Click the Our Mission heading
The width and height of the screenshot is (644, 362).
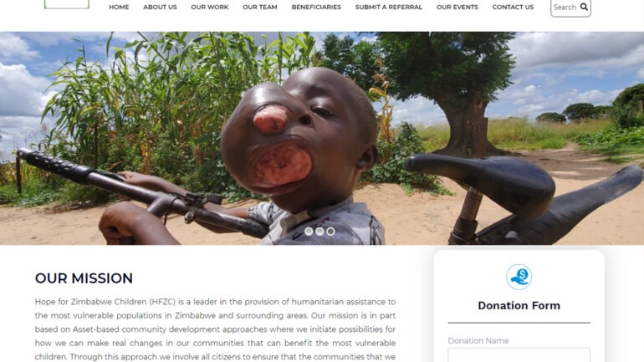click(x=84, y=278)
